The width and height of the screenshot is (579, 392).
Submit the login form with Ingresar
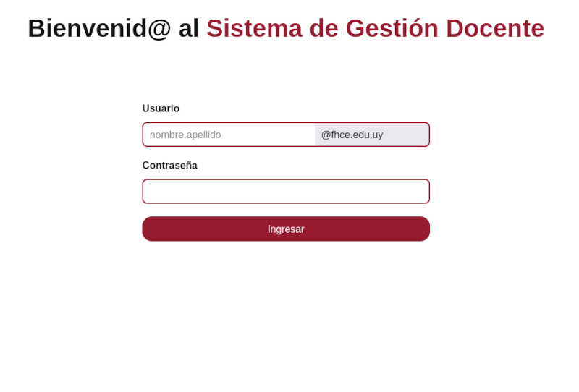pyautogui.click(x=286, y=229)
